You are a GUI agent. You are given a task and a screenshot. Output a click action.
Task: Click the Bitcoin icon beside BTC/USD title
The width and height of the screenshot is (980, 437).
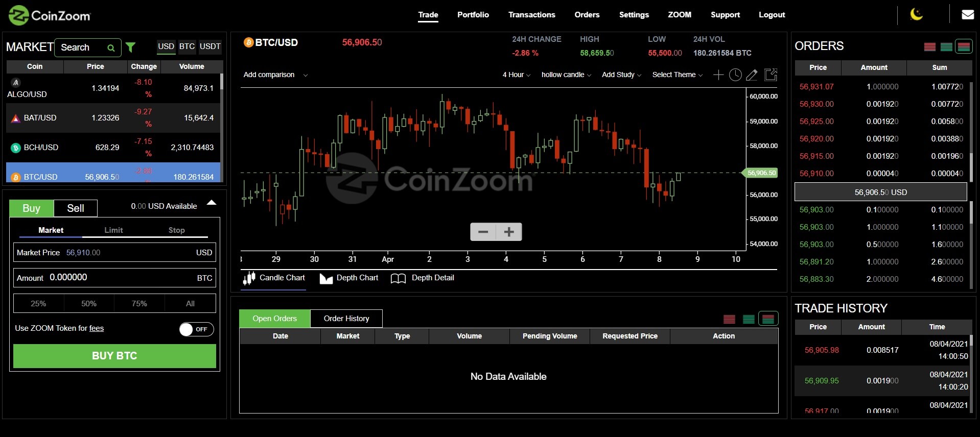[x=248, y=42]
